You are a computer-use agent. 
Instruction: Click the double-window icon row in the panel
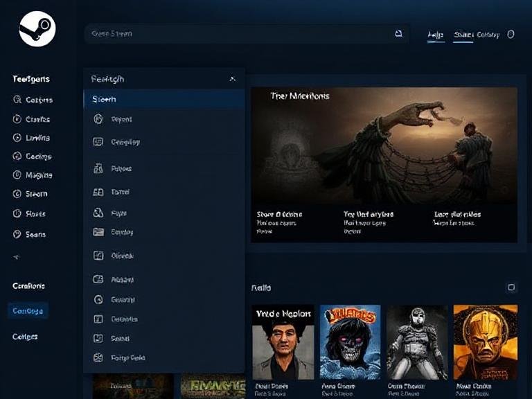164,192
